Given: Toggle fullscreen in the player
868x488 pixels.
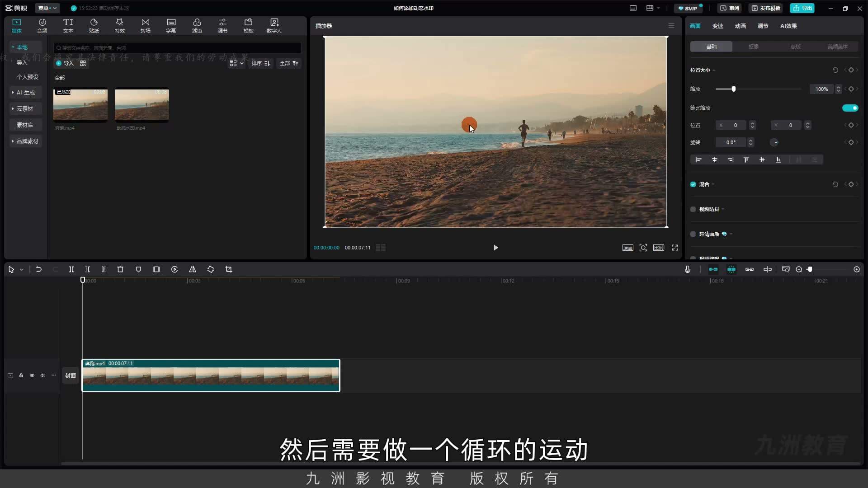Looking at the screenshot, I should tap(675, 248).
